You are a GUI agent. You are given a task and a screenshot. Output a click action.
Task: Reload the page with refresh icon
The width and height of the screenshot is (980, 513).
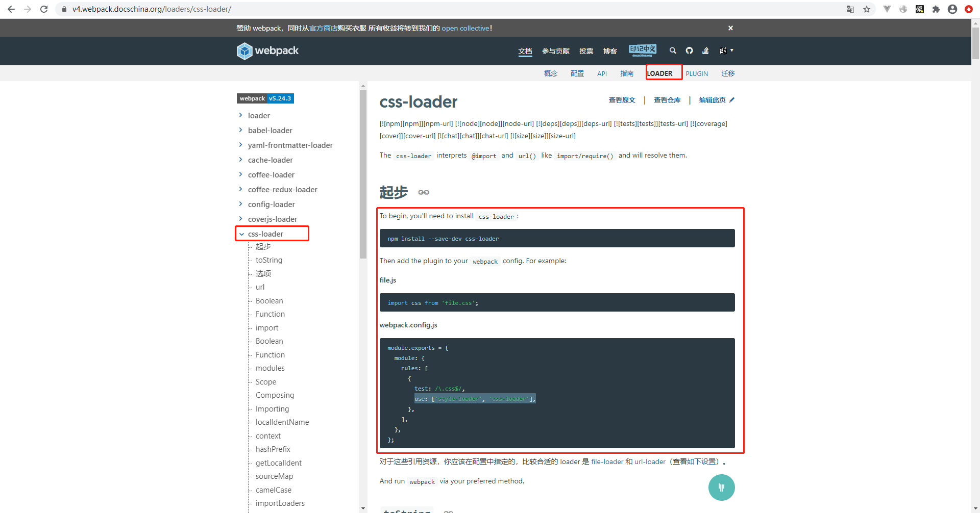point(44,9)
